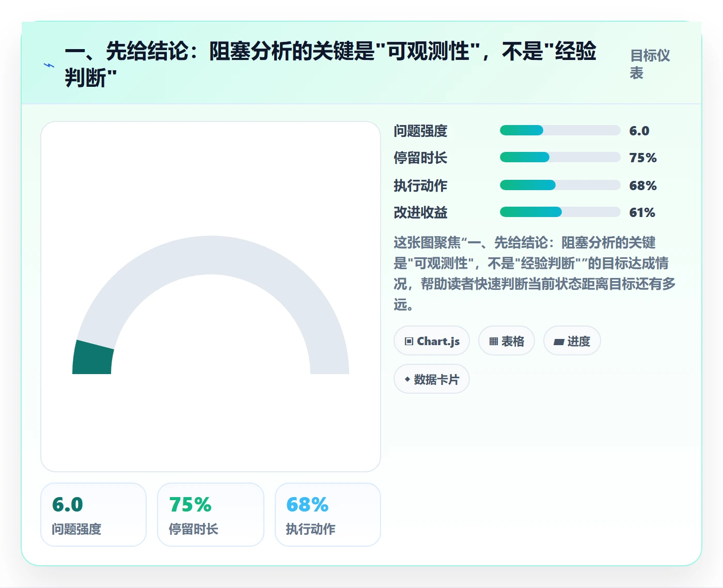Image resolution: width=723 pixels, height=588 pixels.
Task: Click the 执行动作 label beside its progress bar
Action: tap(420, 185)
